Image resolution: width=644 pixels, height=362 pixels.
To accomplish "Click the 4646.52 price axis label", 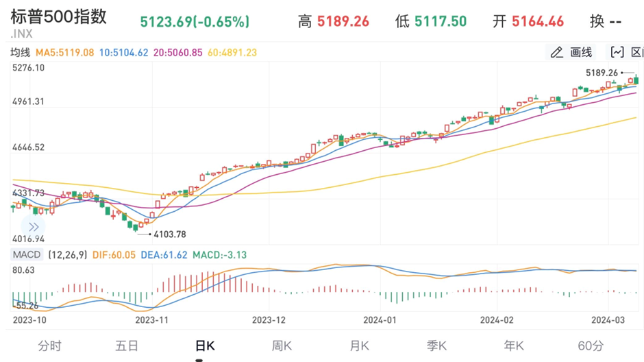I will click(x=28, y=147).
